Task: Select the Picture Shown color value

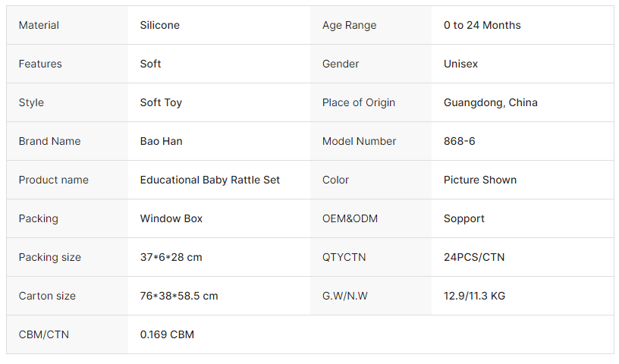Action: click(480, 180)
